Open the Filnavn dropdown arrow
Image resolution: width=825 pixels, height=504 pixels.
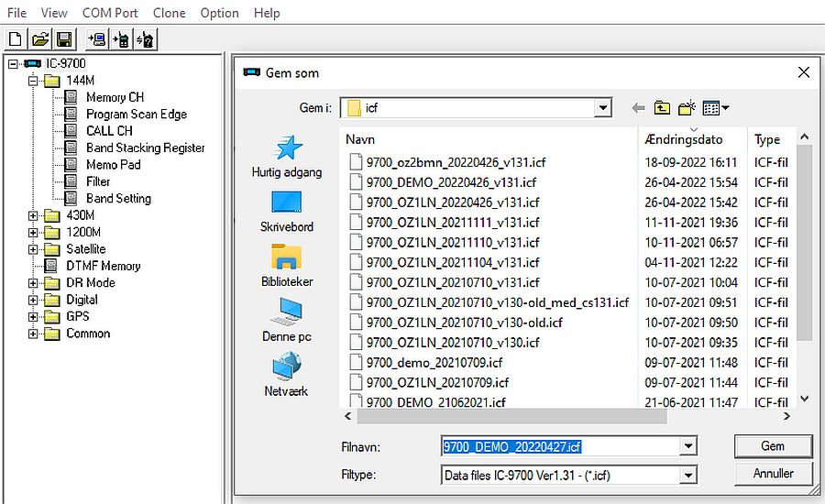pos(687,446)
